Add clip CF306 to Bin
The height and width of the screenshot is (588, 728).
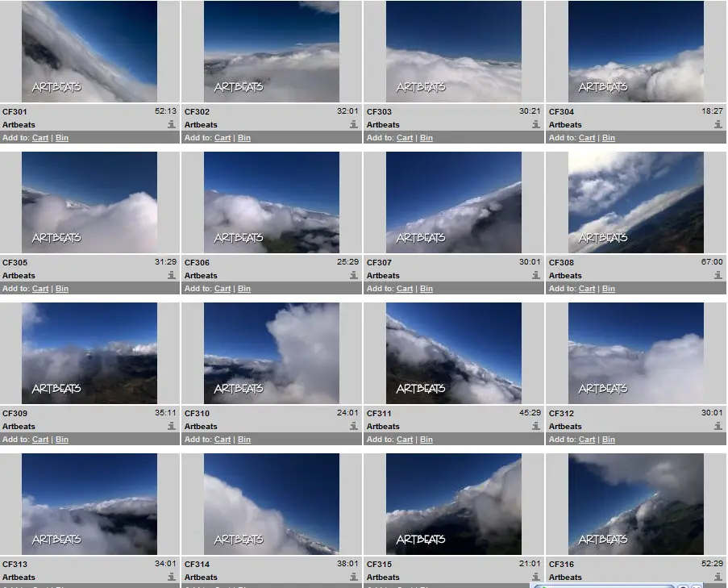click(244, 289)
